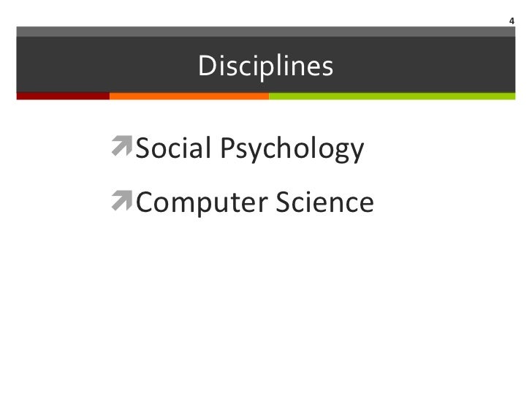Image resolution: width=532 pixels, height=399 pixels.
Task: Click the blank white area below the bullets
Action: 266,305
